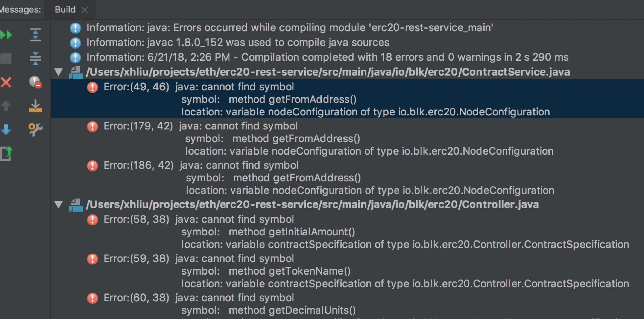Toggle Autoscroll to Source icon
The image size is (644, 319).
(35, 106)
